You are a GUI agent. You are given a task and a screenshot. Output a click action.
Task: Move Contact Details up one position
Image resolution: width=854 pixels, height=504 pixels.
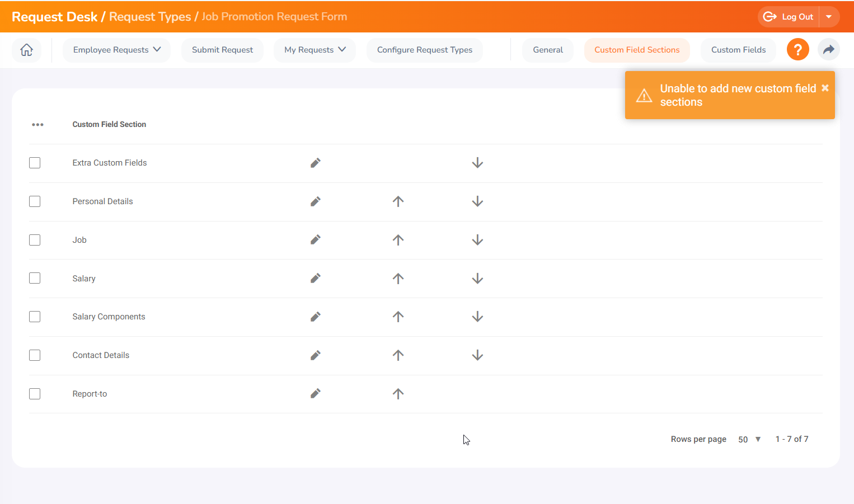(398, 355)
